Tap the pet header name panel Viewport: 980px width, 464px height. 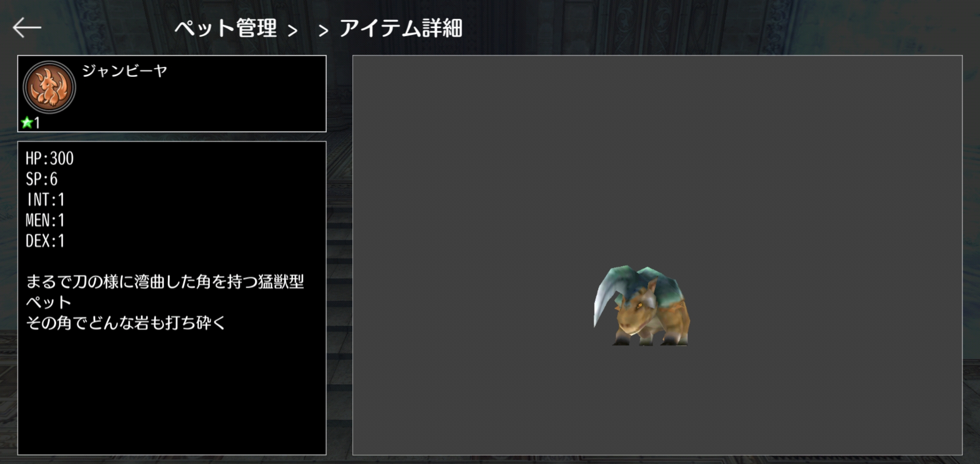[172, 94]
